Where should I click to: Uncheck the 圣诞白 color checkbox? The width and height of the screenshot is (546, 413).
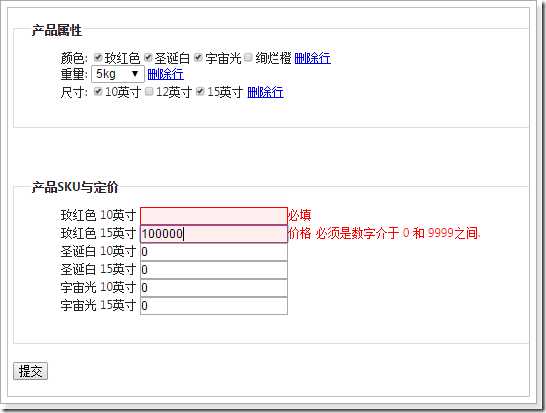149,57
